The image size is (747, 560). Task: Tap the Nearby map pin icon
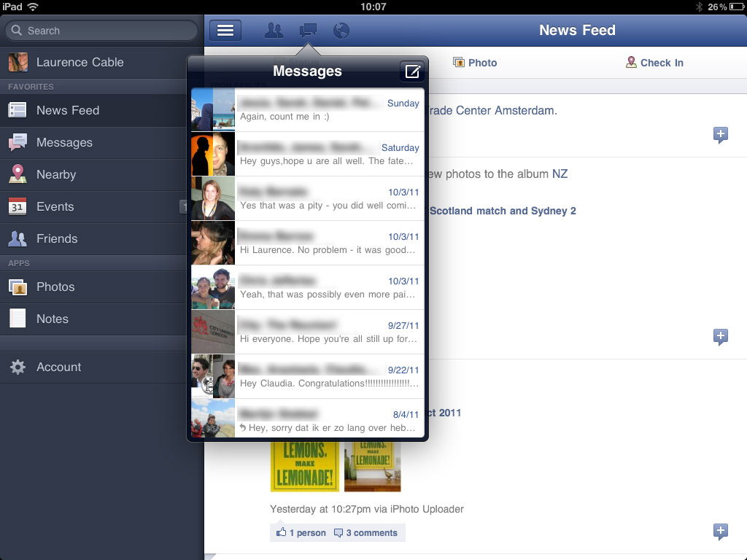click(18, 174)
